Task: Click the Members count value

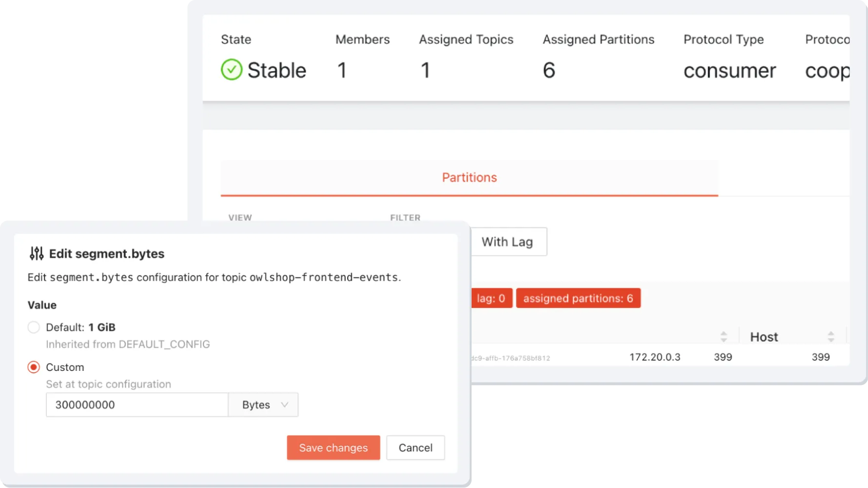Action: tap(342, 70)
